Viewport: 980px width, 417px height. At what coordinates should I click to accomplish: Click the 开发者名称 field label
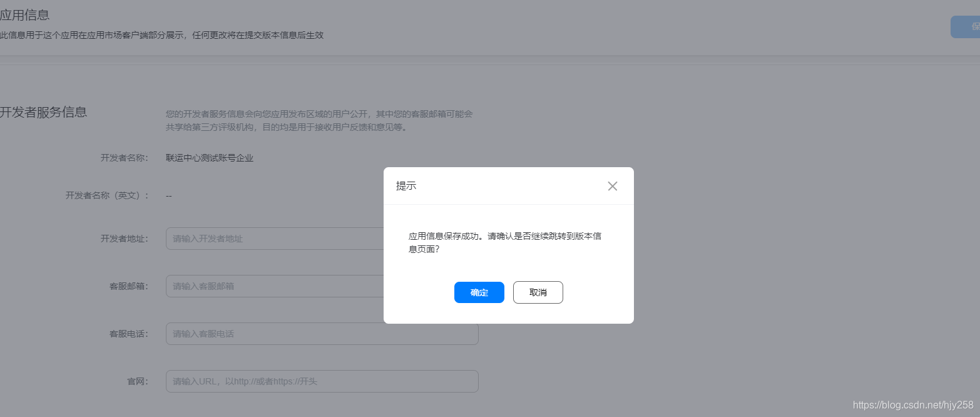(x=125, y=158)
